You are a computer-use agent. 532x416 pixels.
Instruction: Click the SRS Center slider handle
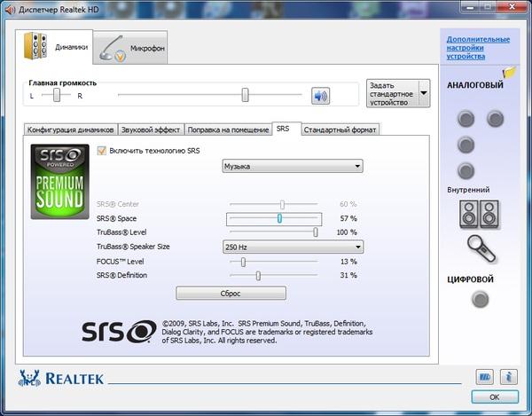coord(282,204)
